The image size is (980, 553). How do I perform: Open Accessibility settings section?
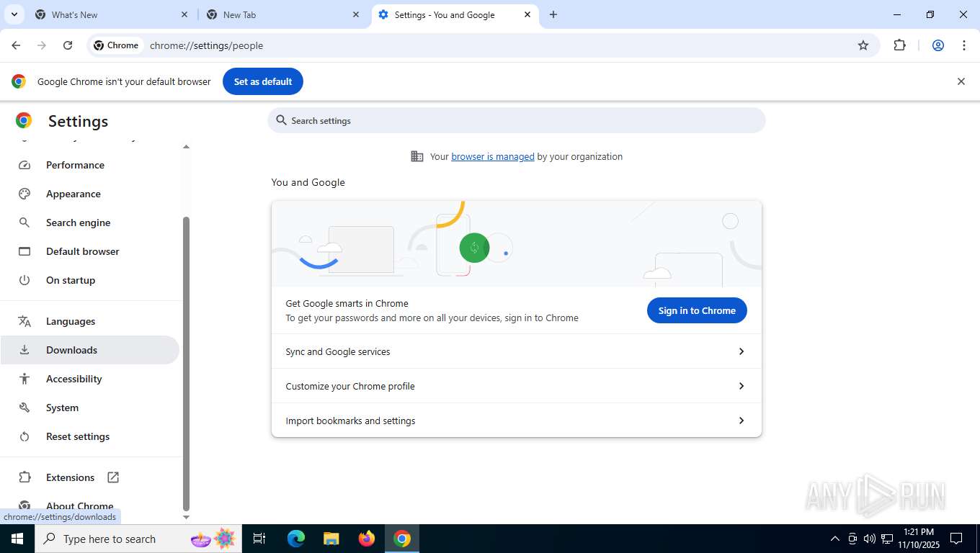pos(89,379)
